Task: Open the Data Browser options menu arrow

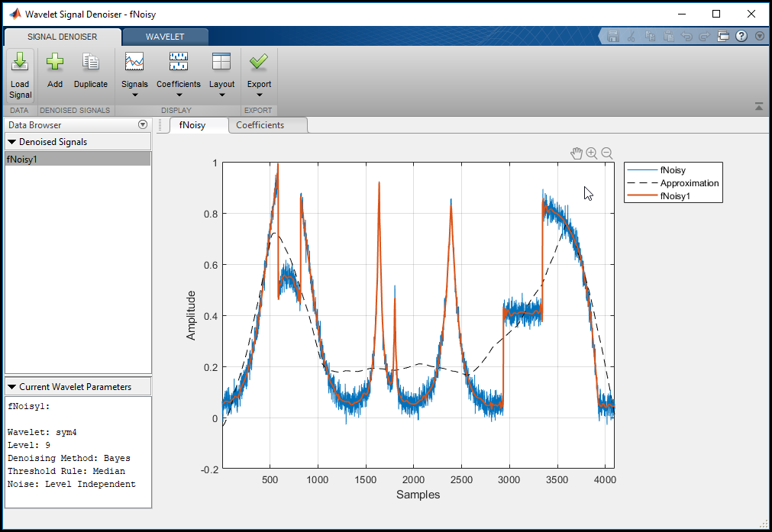Action: point(142,124)
